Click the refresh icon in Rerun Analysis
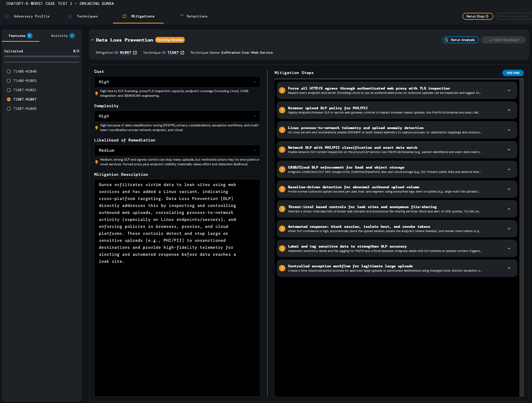The image size is (532, 403). (x=447, y=40)
